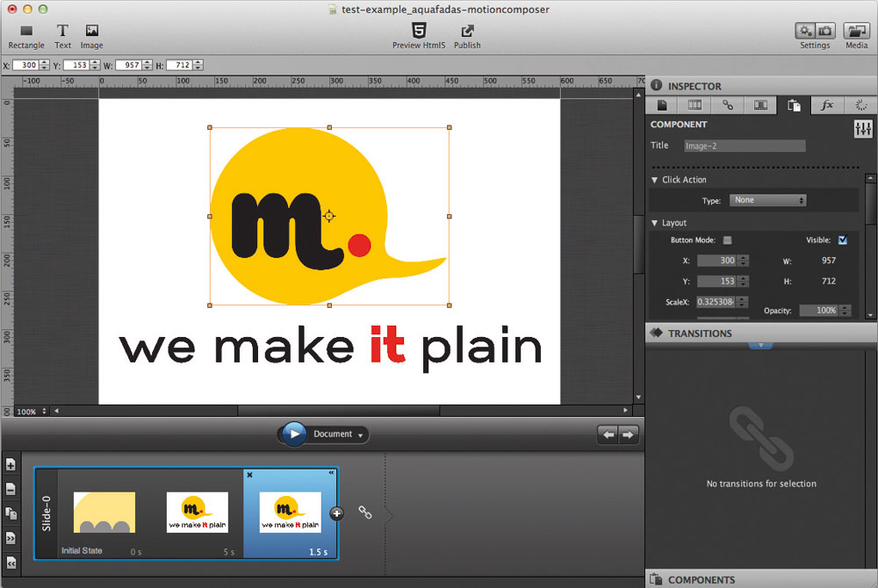The width and height of the screenshot is (878, 588).
Task: Collapse the Click Action section
Action: [x=655, y=180]
